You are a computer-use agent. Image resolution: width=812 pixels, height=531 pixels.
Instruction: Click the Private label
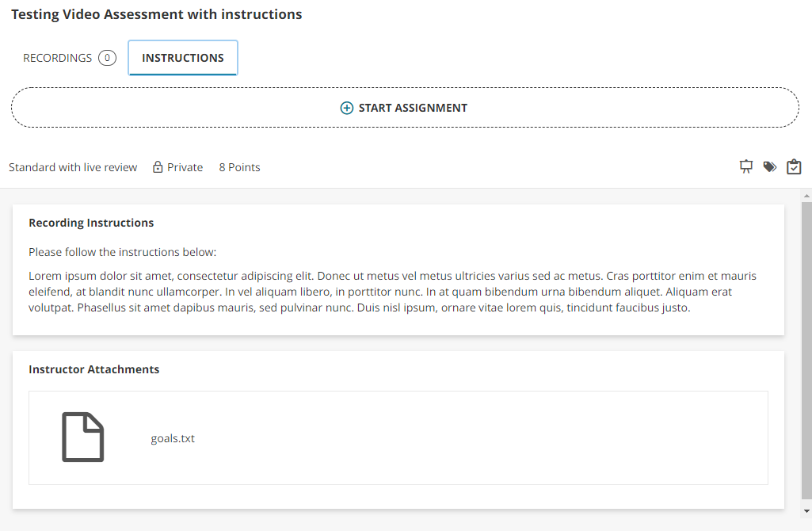coord(185,166)
